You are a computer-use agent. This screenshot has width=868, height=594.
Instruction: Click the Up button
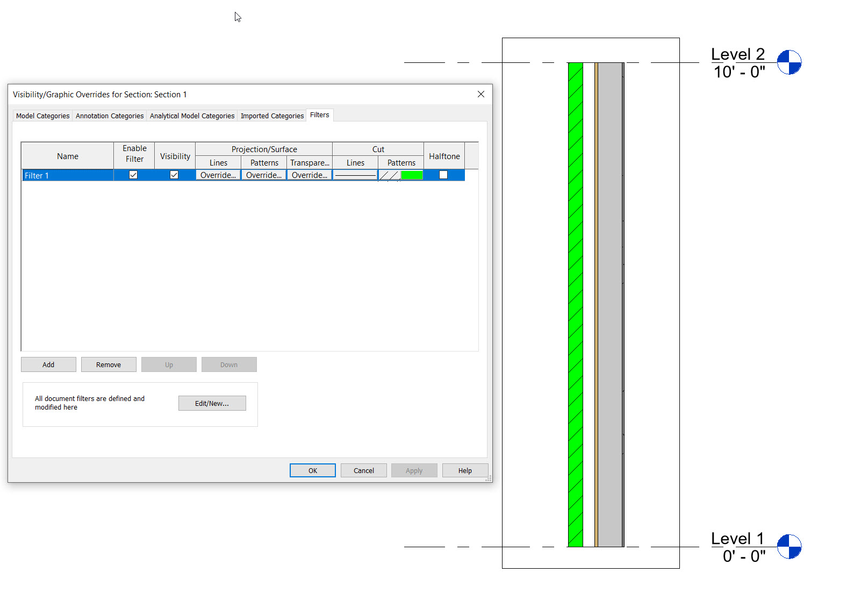(x=169, y=364)
